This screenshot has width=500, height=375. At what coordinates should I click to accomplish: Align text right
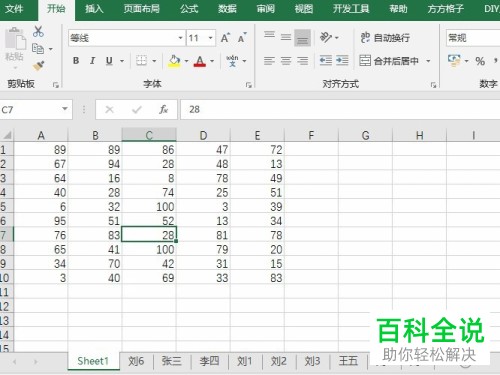pos(302,61)
